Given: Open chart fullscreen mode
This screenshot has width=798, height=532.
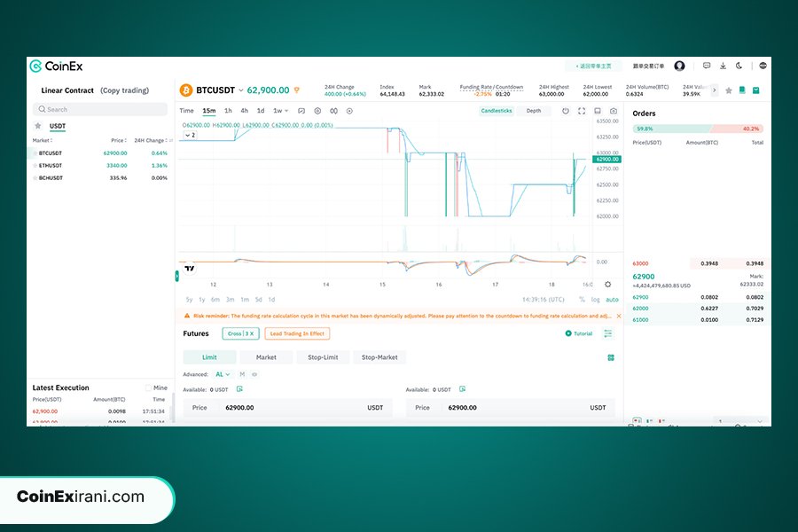Looking at the screenshot, I should click(582, 111).
